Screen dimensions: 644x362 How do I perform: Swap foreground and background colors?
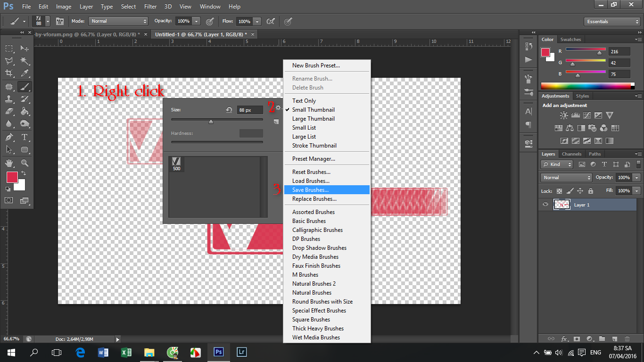(24, 173)
